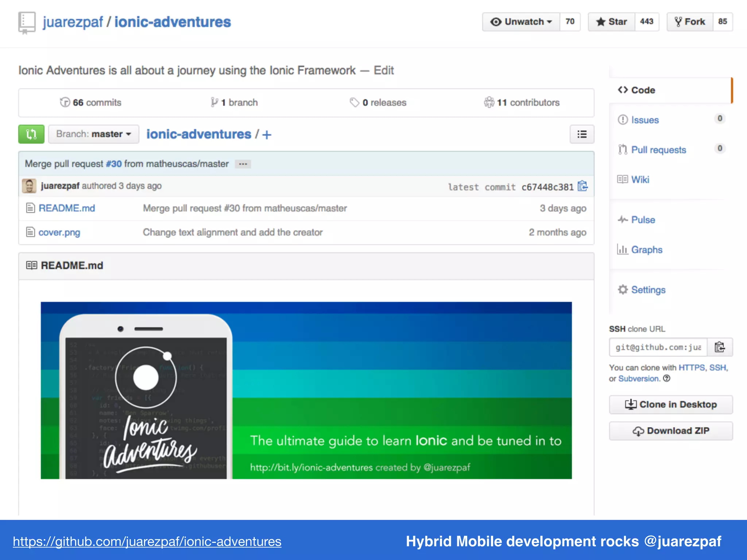Image resolution: width=747 pixels, height=560 pixels.
Task: Expand the commit message ellipsis
Action: coord(243,164)
